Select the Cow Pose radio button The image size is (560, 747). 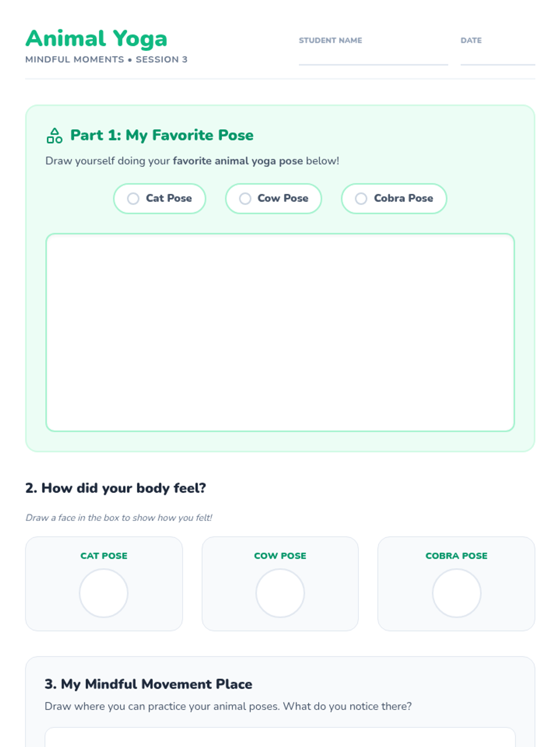click(x=245, y=198)
